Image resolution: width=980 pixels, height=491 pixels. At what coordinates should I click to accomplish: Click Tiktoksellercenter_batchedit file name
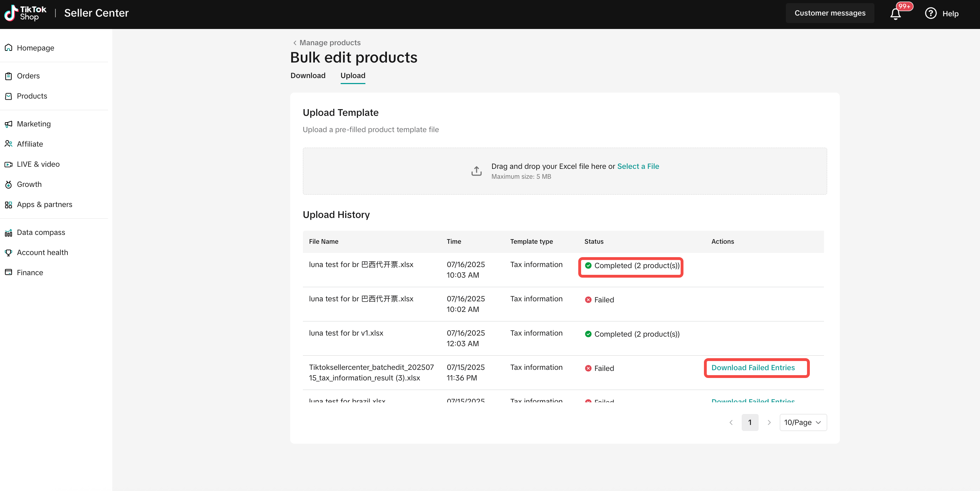click(371, 372)
